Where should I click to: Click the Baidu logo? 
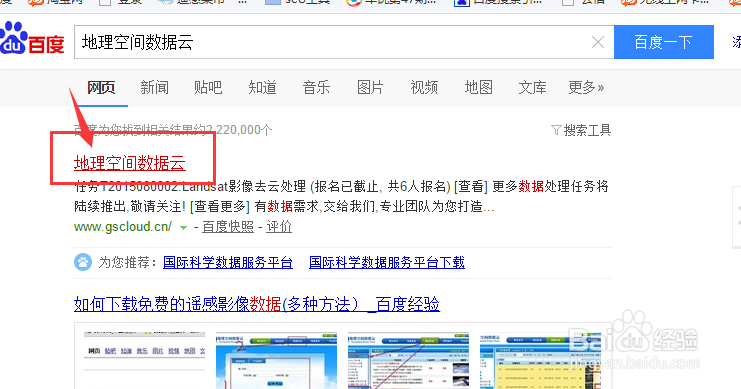[32, 39]
